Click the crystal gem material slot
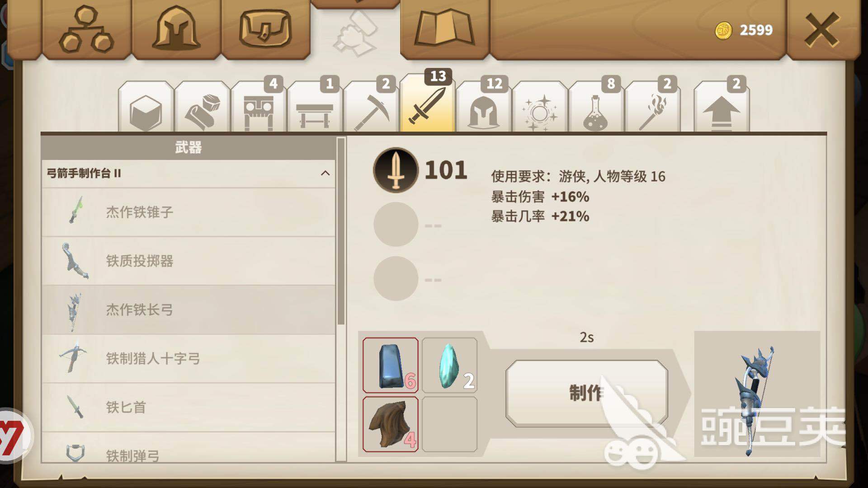868x488 pixels. click(x=449, y=365)
